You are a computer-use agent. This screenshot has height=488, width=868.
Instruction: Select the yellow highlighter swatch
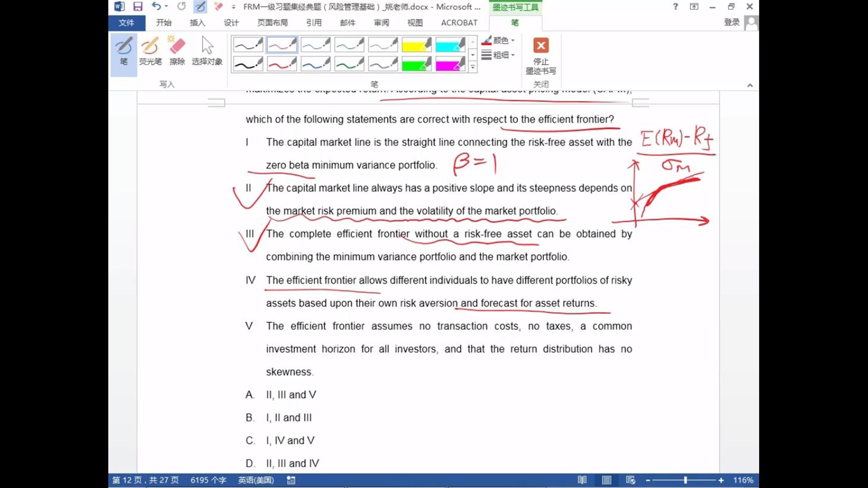pyautogui.click(x=417, y=45)
